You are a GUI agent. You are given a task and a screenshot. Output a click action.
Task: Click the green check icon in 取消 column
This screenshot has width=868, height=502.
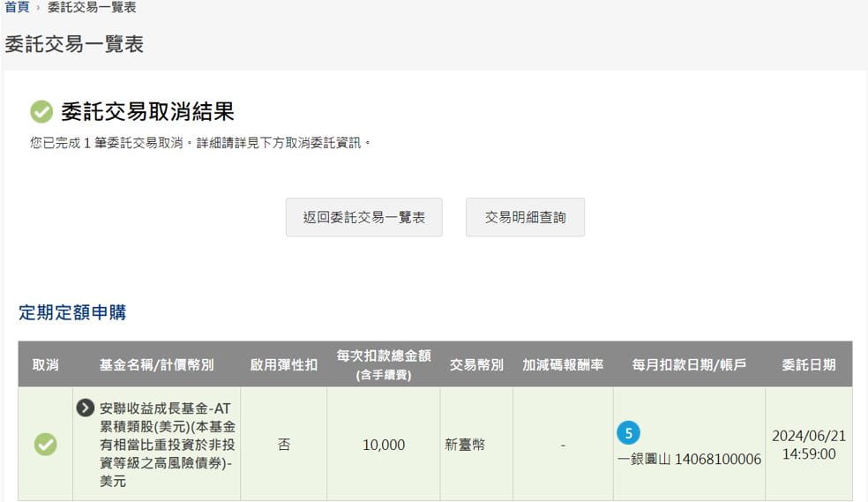(x=45, y=445)
